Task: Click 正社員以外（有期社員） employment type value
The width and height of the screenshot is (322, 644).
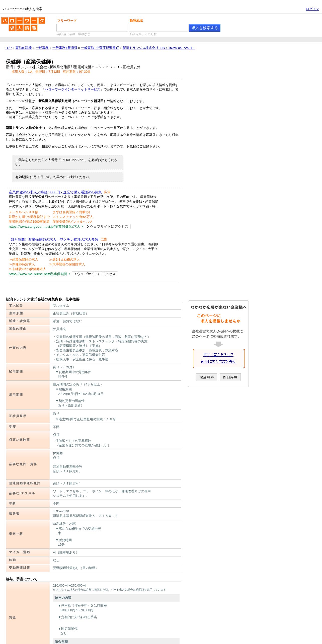Action: pyautogui.click(x=71, y=313)
